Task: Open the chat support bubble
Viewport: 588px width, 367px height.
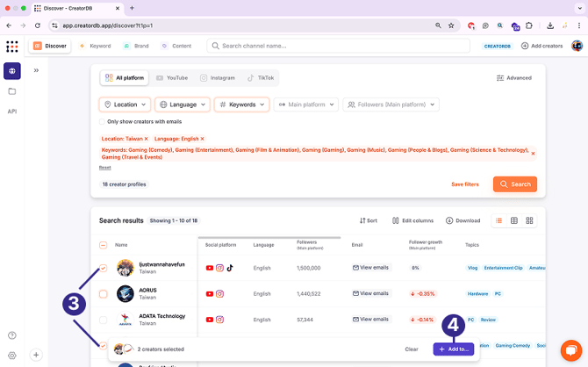Action: pos(571,350)
